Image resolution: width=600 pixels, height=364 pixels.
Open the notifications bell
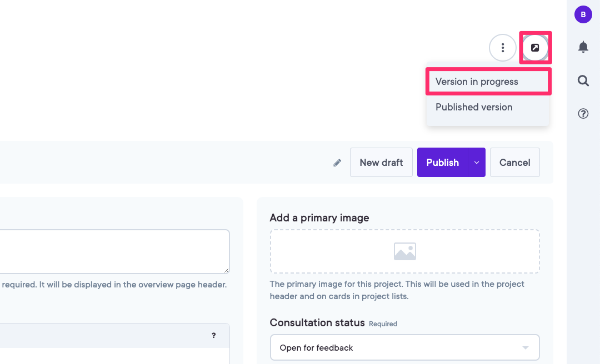583,47
